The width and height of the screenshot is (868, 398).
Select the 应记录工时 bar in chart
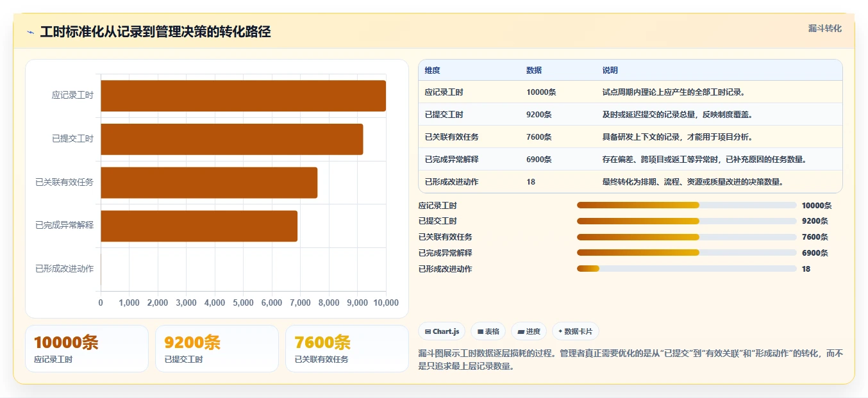(x=243, y=95)
